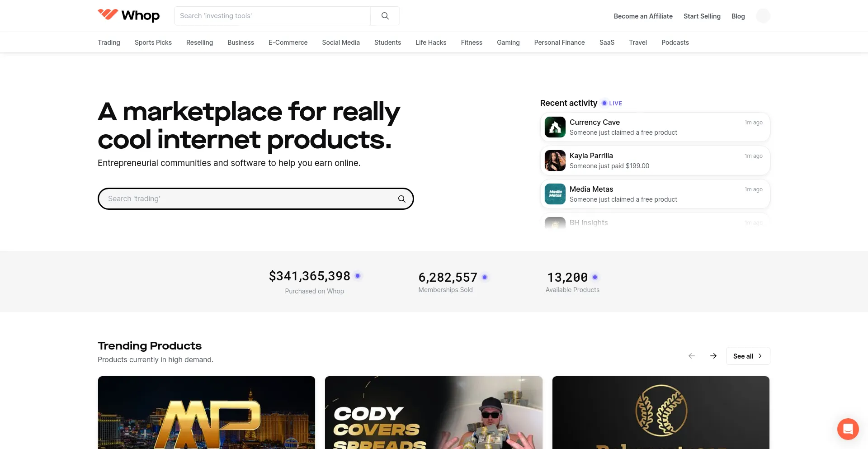
Task: Click the 'Purchased on Whop' label
Action: click(314, 291)
